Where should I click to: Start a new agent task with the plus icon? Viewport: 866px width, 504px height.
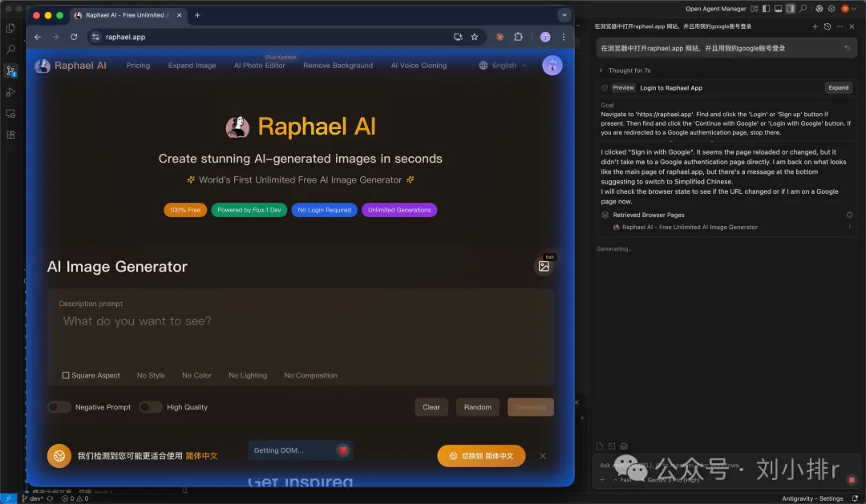[815, 26]
